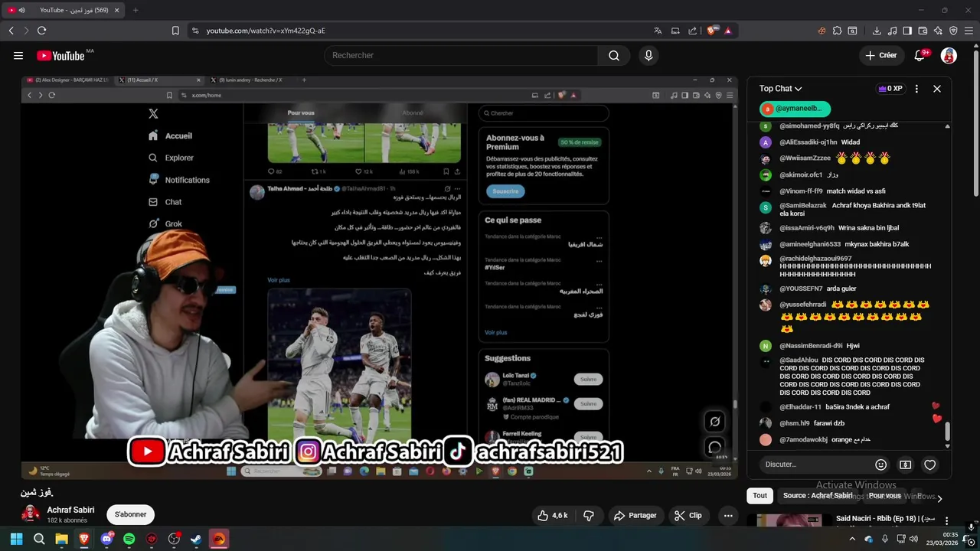The width and height of the screenshot is (980, 551).
Task: Open Brave Shields lion icon
Action: coord(711,31)
